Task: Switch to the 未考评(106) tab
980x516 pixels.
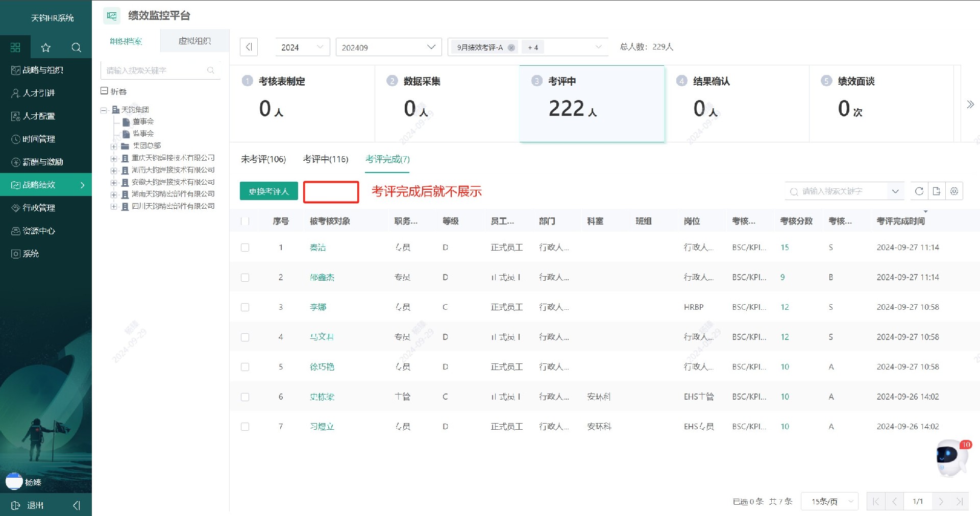Action: click(263, 159)
